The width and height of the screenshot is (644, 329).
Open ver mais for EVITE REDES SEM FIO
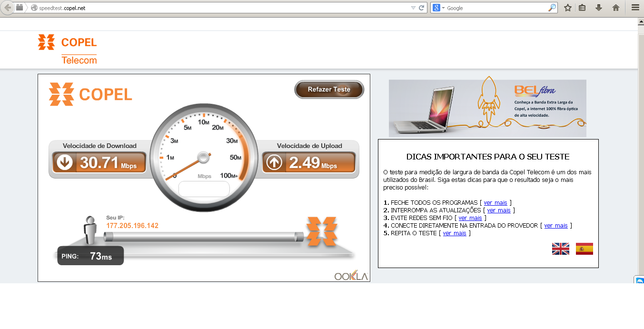[x=470, y=218]
